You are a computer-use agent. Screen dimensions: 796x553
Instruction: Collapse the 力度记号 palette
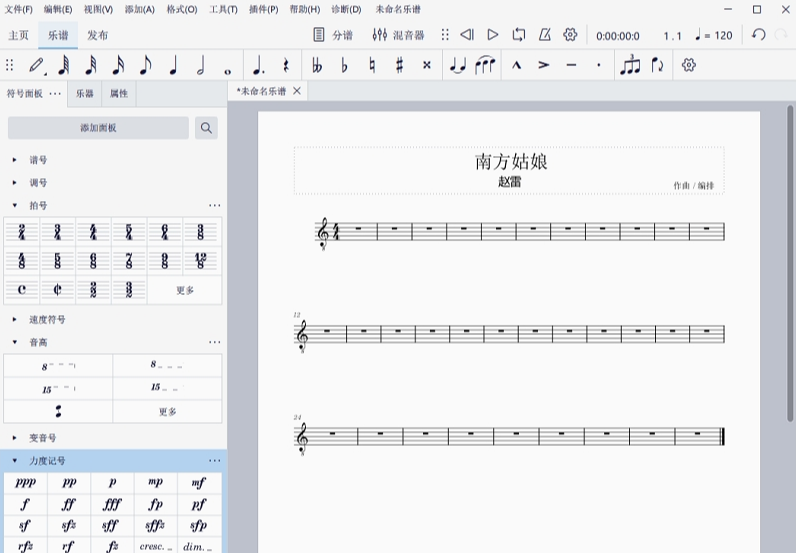pos(15,461)
